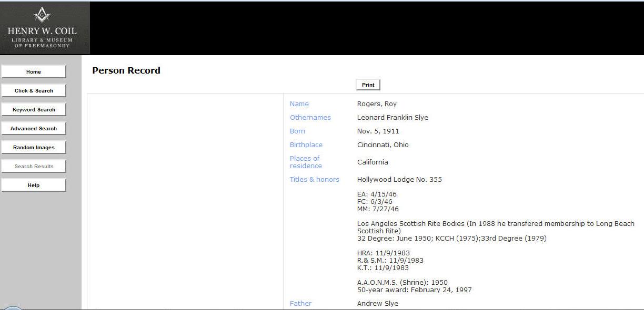Select the birth date 'Nov. 5, 1911'

pyautogui.click(x=378, y=131)
